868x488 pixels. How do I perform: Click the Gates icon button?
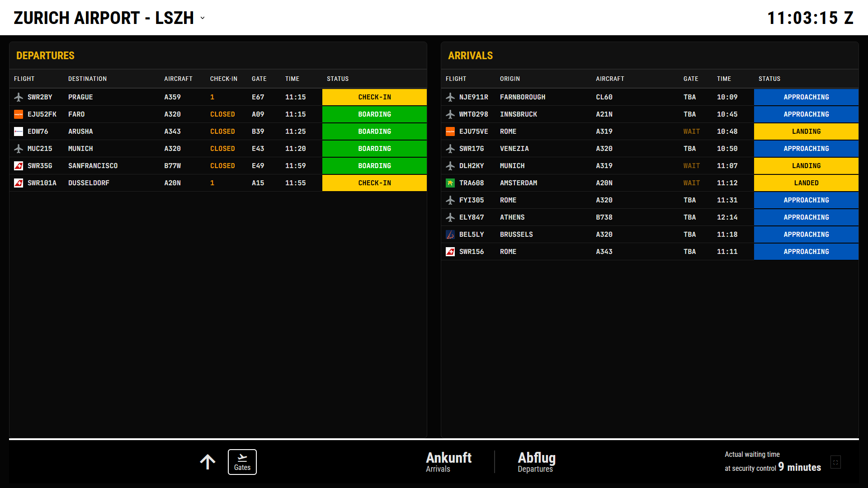(x=242, y=462)
